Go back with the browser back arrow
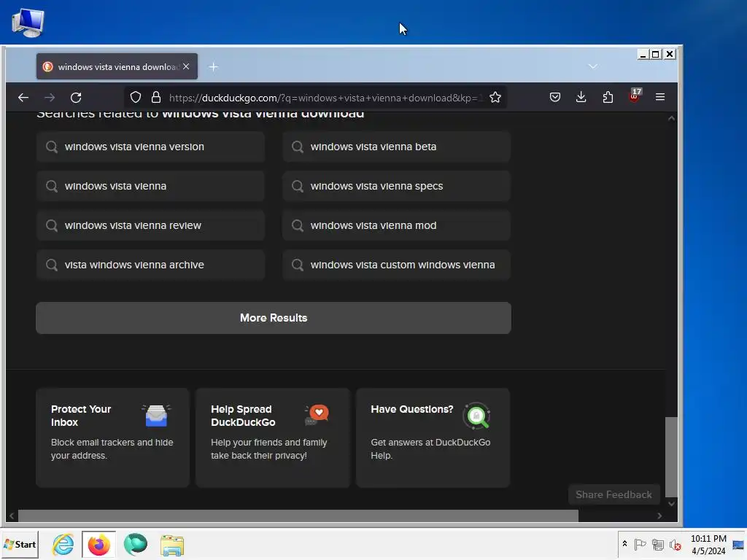747x560 pixels. (x=23, y=98)
